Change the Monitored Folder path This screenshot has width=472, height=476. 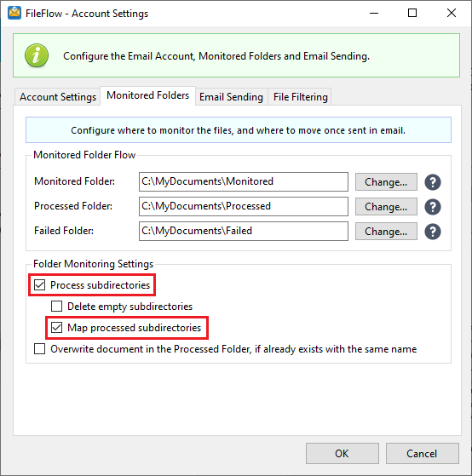coord(386,182)
